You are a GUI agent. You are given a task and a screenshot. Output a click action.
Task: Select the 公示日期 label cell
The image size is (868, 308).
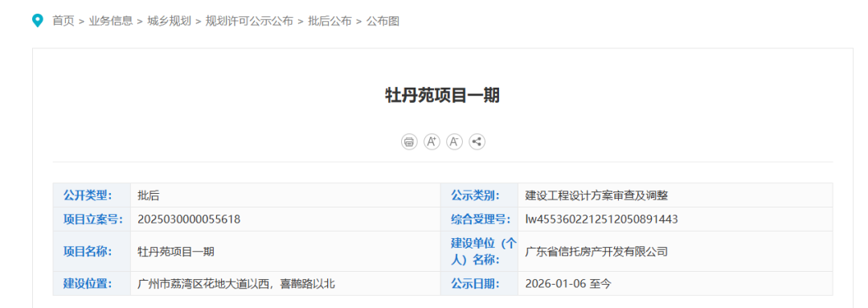[x=479, y=284]
